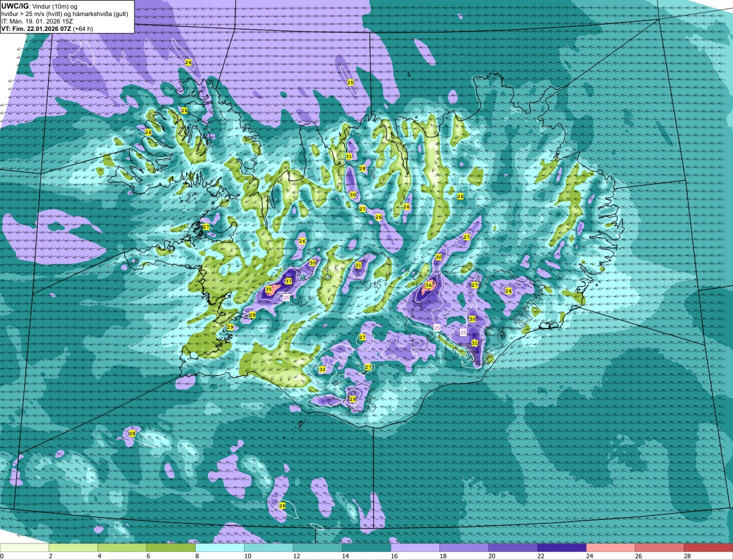Click the 24–26 m/s pink legend segment
The height and width of the screenshot is (560, 733).
click(x=611, y=548)
